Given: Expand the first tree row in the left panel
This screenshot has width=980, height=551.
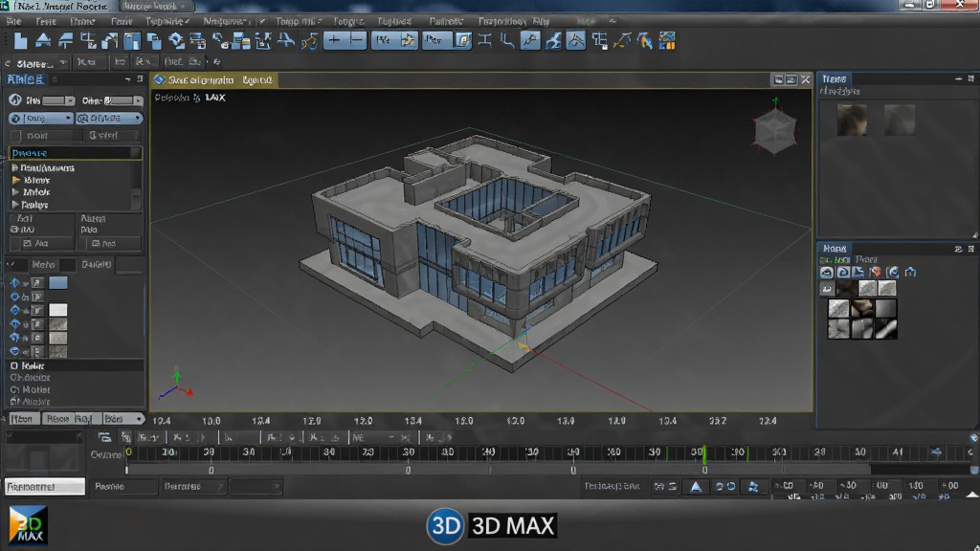Looking at the screenshot, I should click(x=15, y=167).
